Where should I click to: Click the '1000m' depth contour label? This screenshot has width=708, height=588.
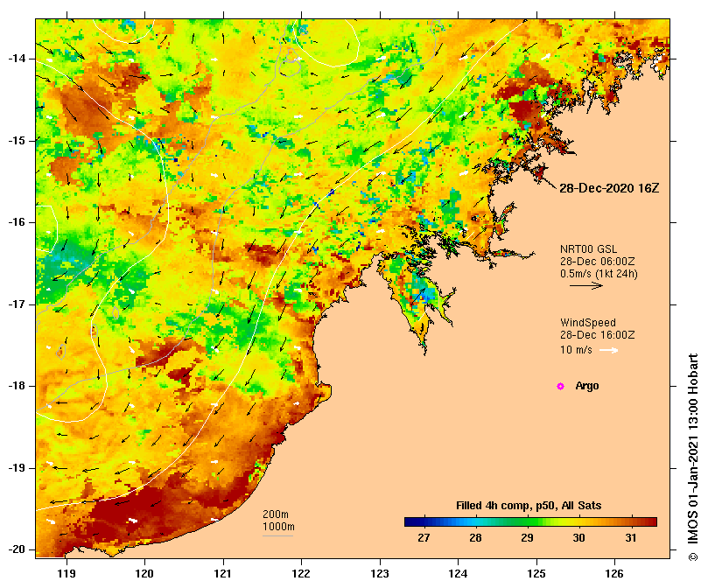coord(278,527)
